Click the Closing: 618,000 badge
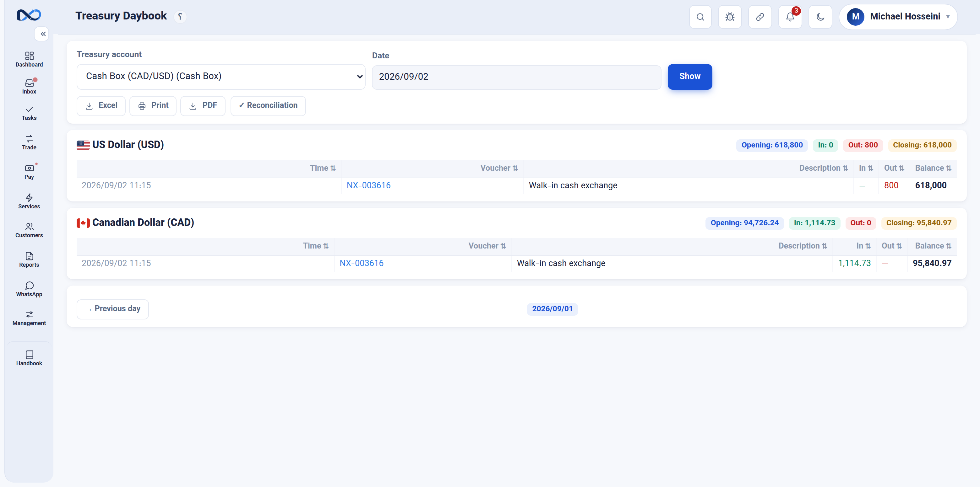This screenshot has height=487, width=980. (922, 145)
